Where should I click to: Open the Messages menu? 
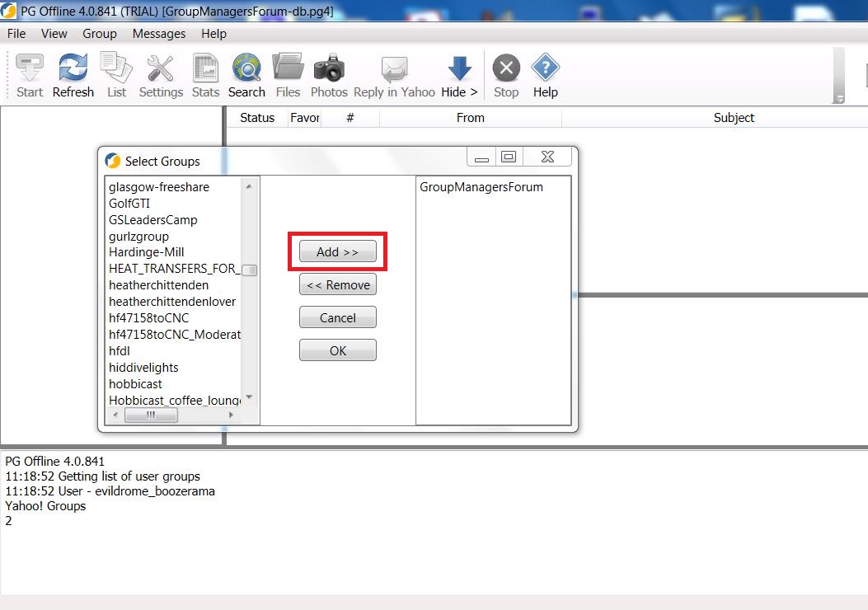pos(158,34)
